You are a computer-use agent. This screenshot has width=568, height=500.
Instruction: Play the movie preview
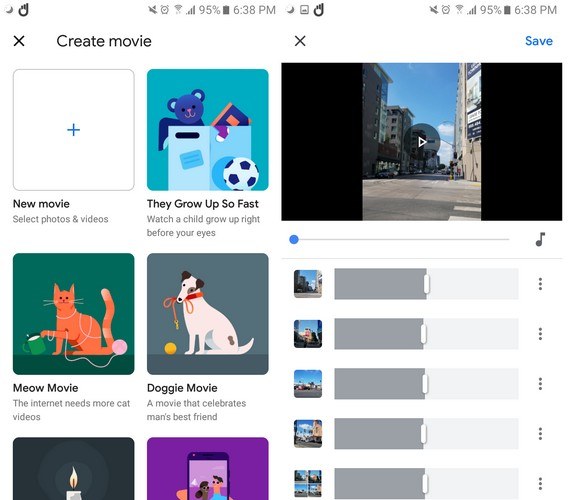(x=422, y=142)
